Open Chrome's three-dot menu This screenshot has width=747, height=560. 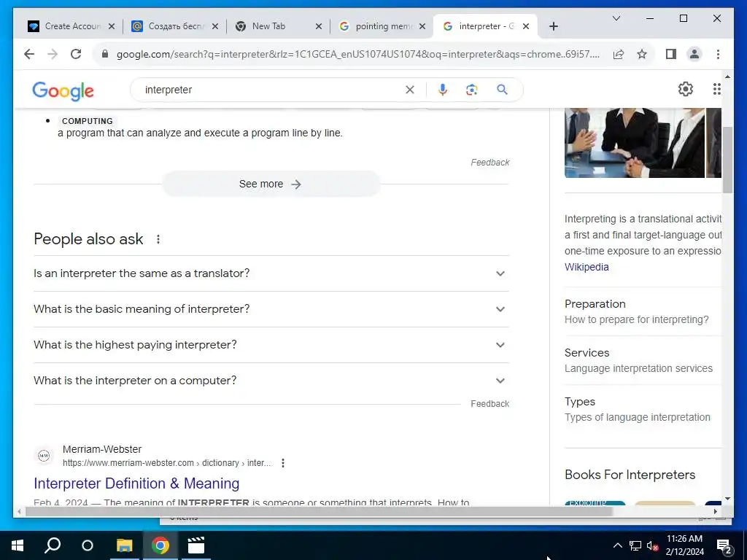point(718,54)
